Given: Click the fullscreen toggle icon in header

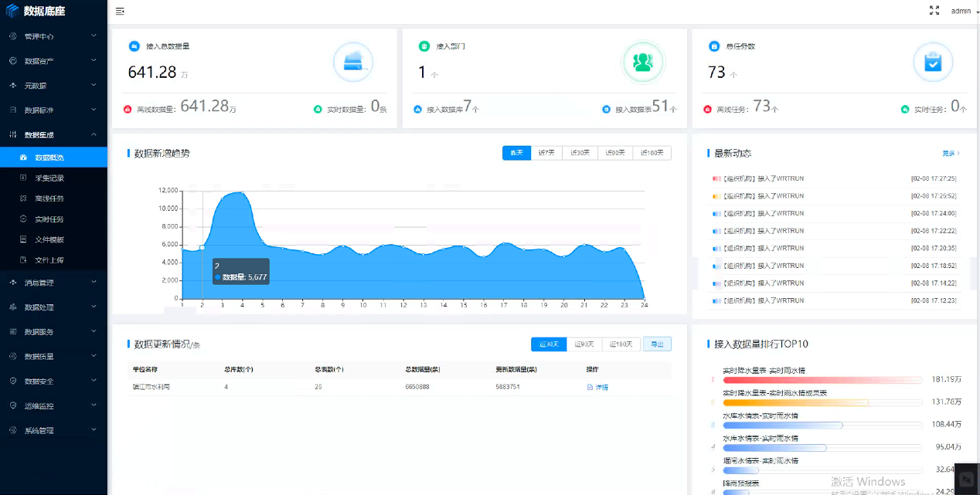Looking at the screenshot, I should (x=934, y=11).
